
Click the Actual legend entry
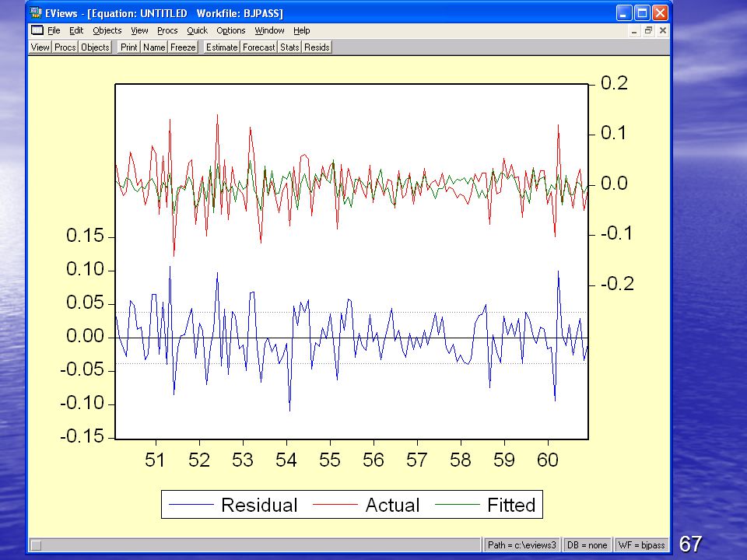point(392,505)
